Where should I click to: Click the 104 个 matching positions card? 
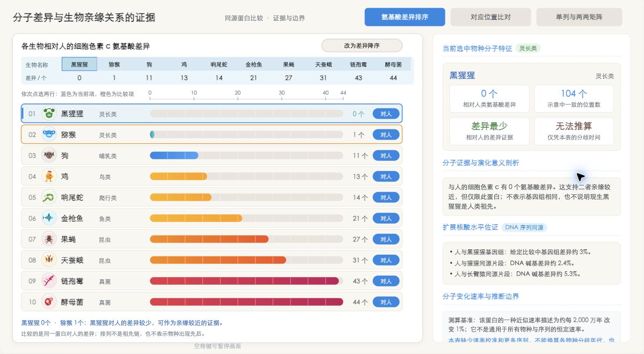pos(574,99)
